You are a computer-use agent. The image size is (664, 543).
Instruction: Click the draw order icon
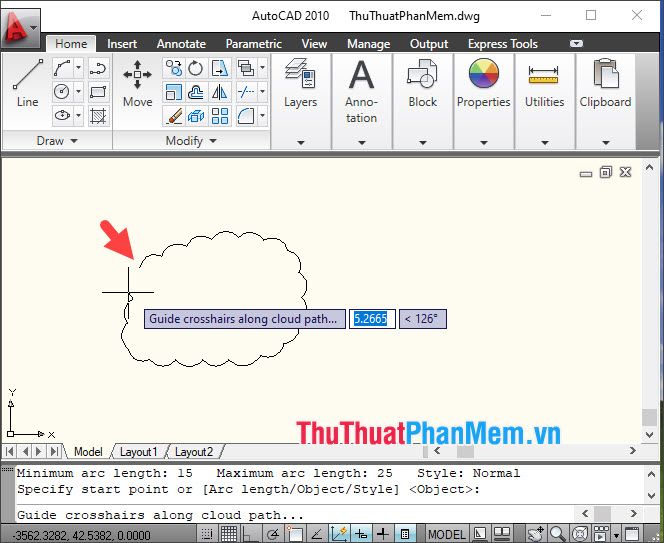tap(246, 68)
